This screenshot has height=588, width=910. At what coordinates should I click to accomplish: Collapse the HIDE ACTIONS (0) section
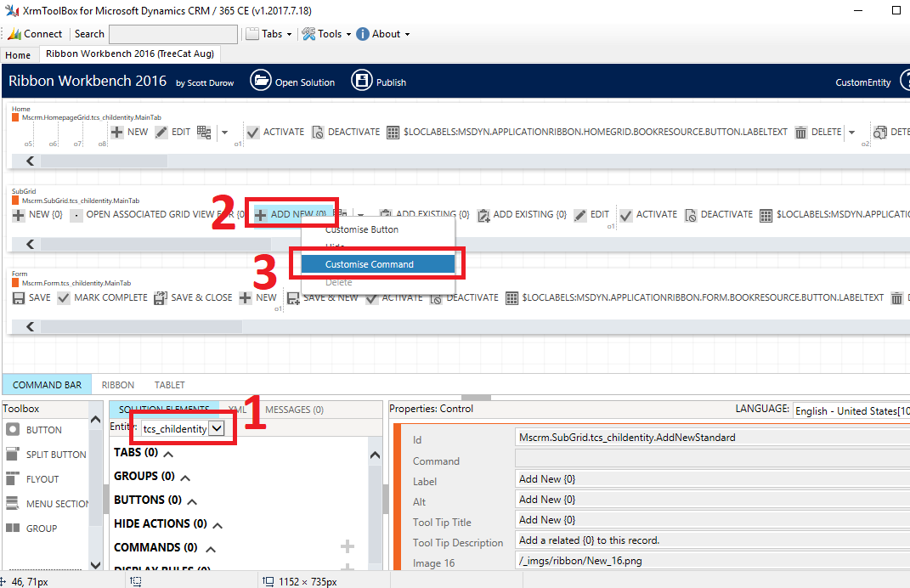(218, 525)
